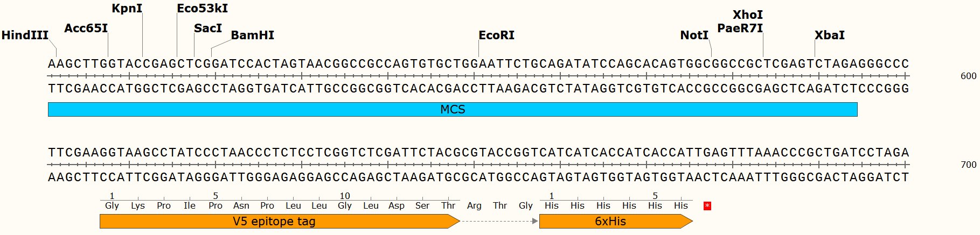Click the EcoRI enzyme label
This screenshot has width=980, height=235.
[x=496, y=35]
